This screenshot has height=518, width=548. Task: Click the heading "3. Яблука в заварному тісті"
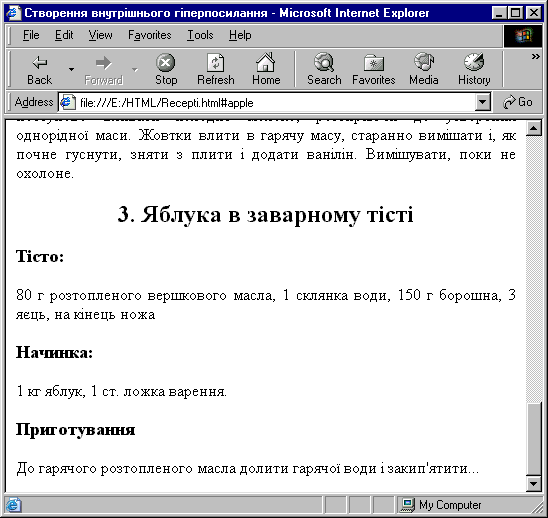tap(265, 214)
